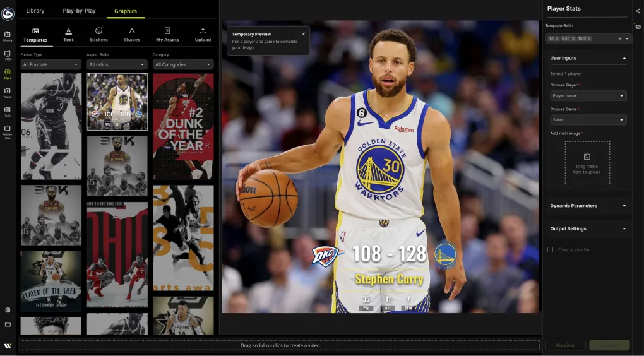Open the Shapes tool
This screenshot has height=356, width=644.
pos(132,35)
